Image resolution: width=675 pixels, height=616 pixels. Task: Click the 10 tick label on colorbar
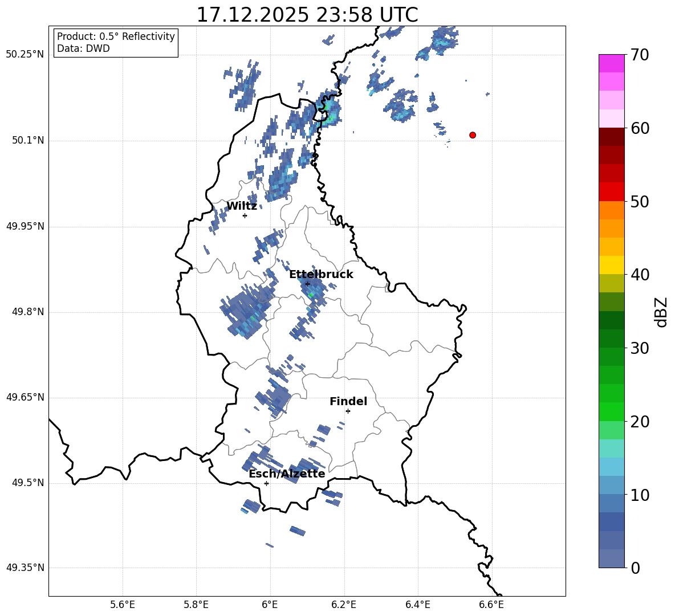click(640, 495)
